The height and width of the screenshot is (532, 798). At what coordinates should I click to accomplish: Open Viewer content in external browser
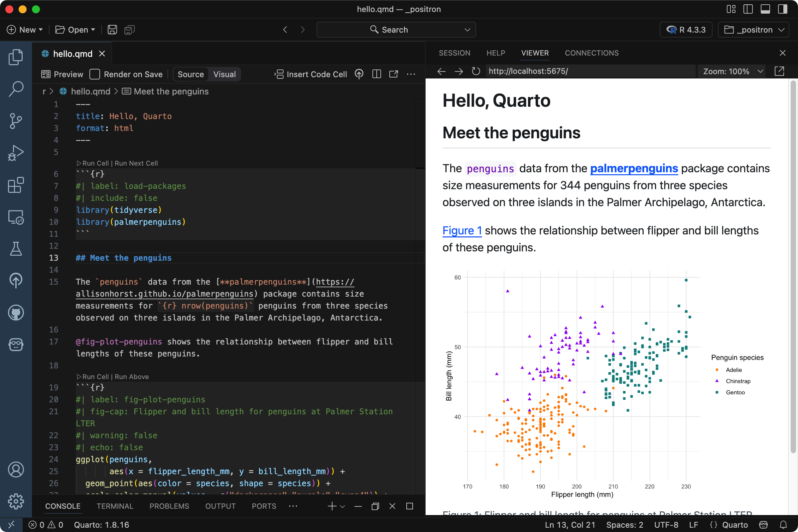coord(780,71)
